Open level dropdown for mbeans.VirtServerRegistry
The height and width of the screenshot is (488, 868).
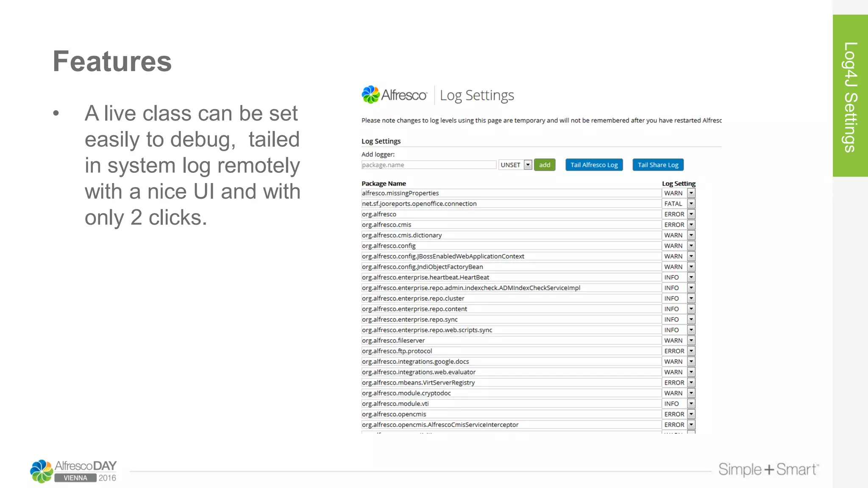[679, 383]
